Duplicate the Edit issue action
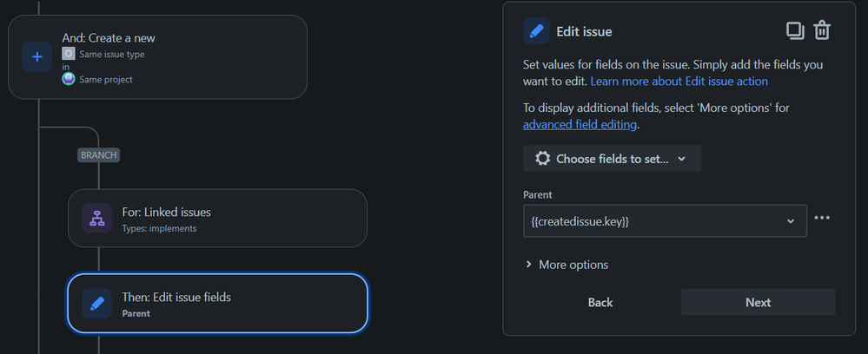Screen dimensions: 868x354 pos(794,31)
